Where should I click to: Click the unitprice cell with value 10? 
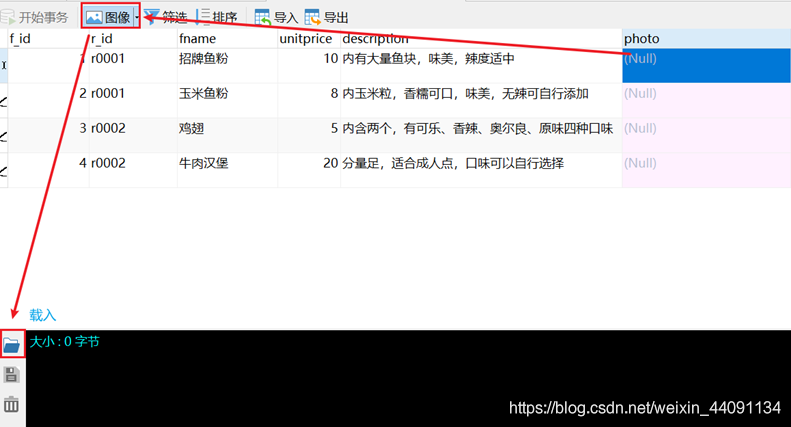[x=309, y=66]
